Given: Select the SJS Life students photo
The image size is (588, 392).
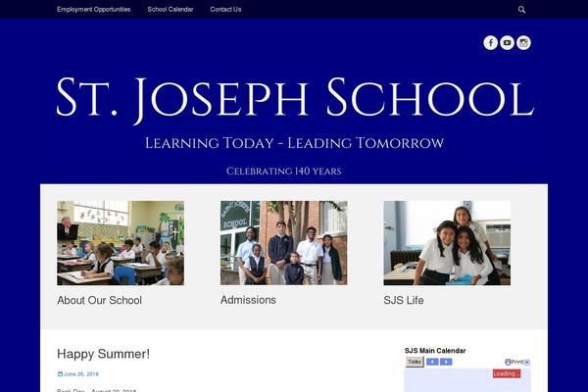Looking at the screenshot, I should pyautogui.click(x=447, y=243).
